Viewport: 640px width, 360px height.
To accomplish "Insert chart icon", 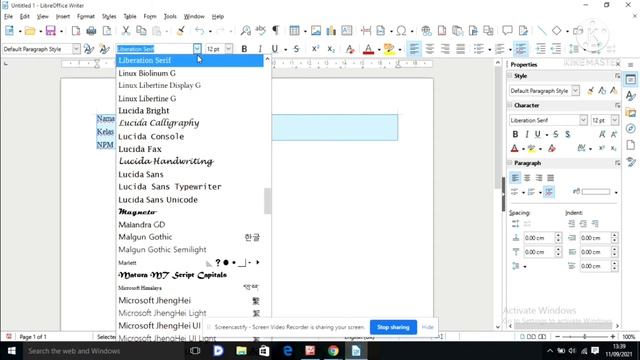I will [x=331, y=31].
